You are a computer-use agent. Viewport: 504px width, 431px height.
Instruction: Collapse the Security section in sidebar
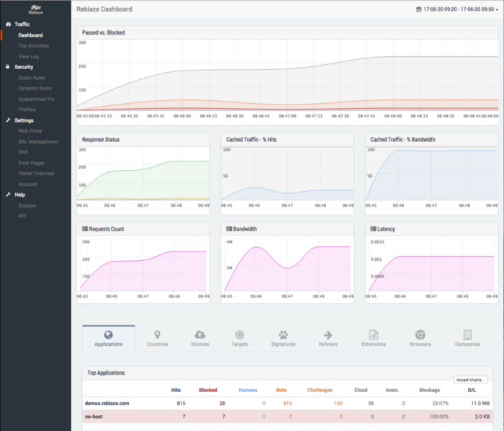pos(24,67)
